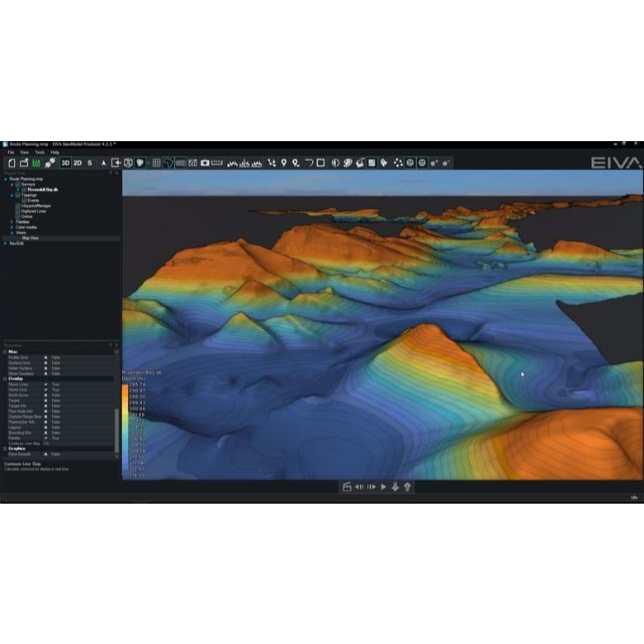This screenshot has height=644, width=644.
Task: Click the down arrow in playback bar
Action: [x=395, y=486]
